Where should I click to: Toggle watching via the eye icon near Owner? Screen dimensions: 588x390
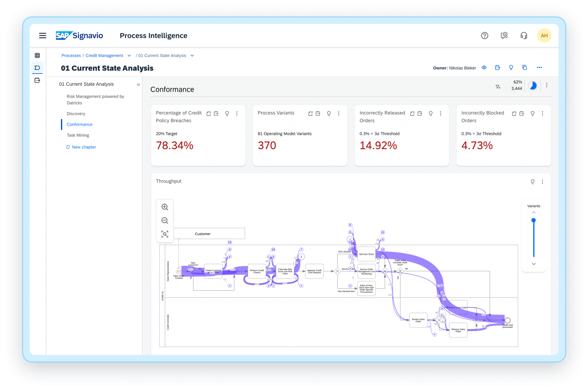484,67
